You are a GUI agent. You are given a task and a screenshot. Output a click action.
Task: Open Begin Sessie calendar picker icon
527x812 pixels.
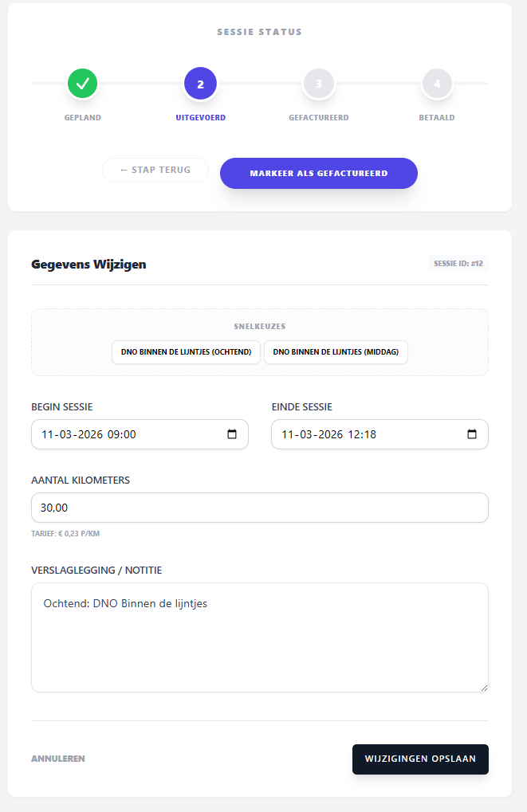click(x=232, y=434)
